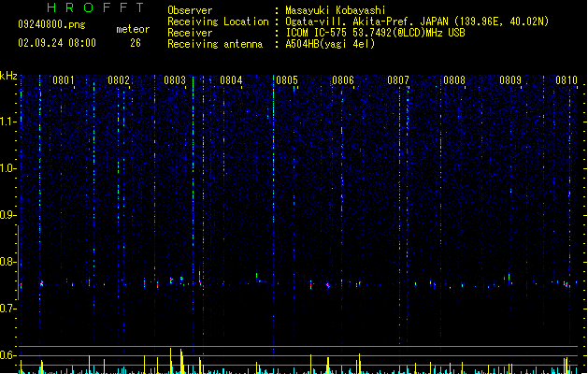Click the 0.6 kHz axis label
Viewport: 588px width, 374px height.
(x=7, y=355)
